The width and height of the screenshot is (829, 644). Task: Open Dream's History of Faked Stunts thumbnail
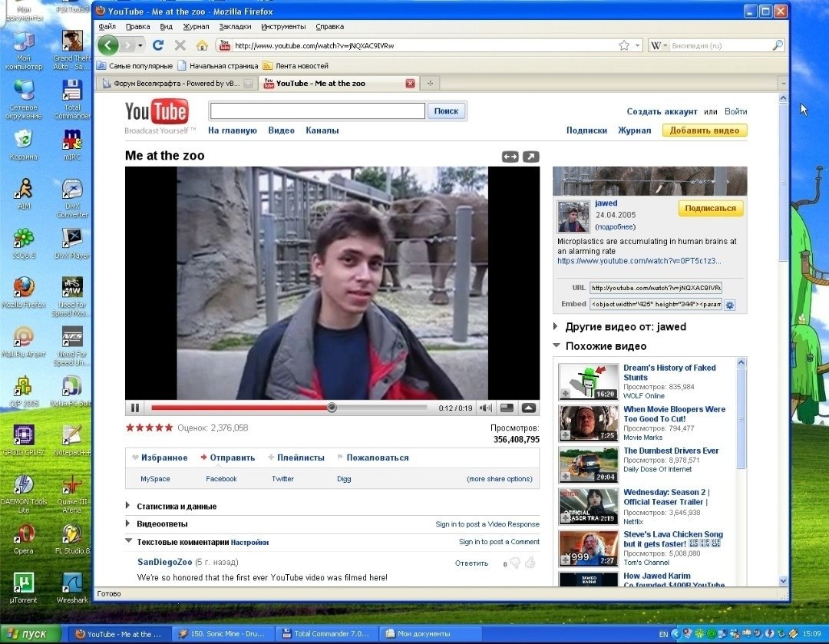tap(589, 381)
